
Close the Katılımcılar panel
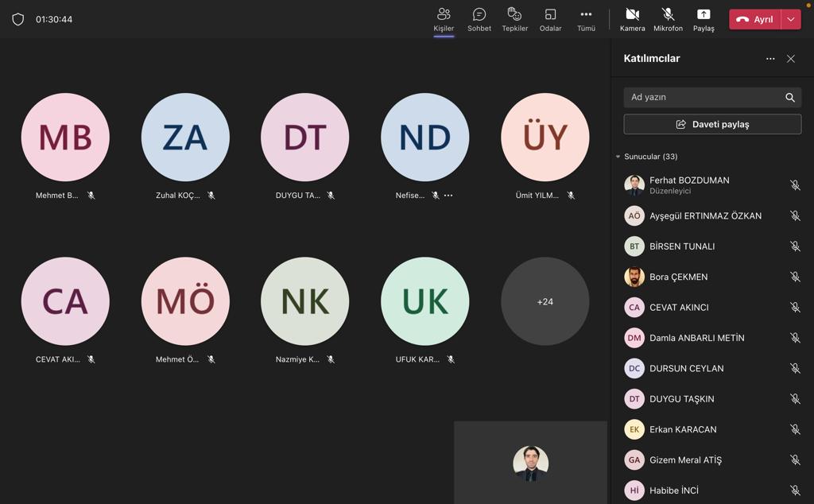click(x=791, y=59)
